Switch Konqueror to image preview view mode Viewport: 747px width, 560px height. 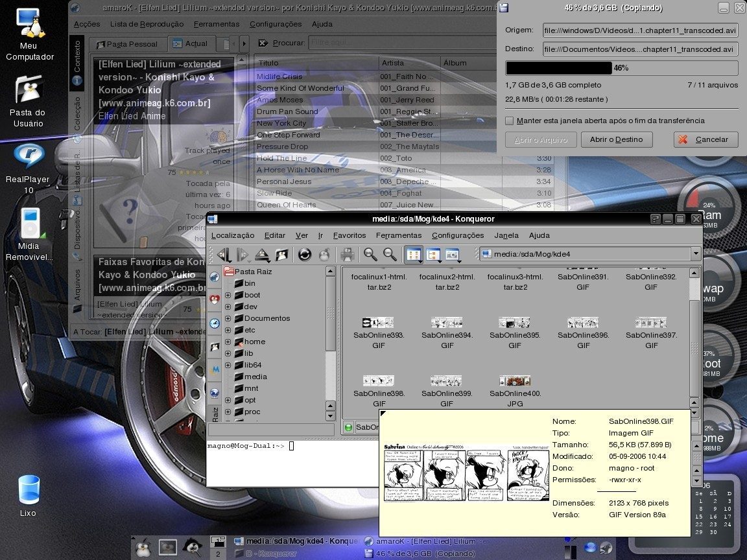(452, 254)
